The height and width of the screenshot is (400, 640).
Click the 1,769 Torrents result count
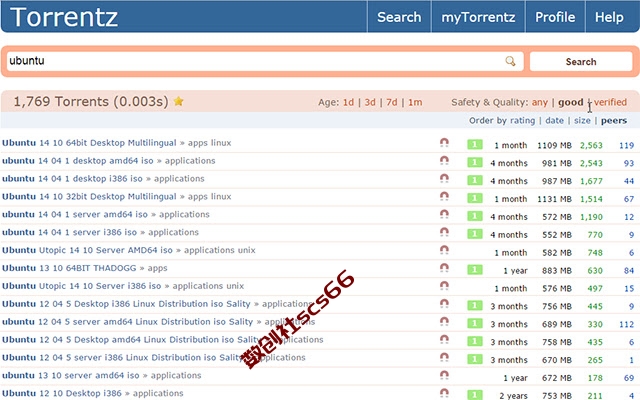pyautogui.click(x=91, y=101)
